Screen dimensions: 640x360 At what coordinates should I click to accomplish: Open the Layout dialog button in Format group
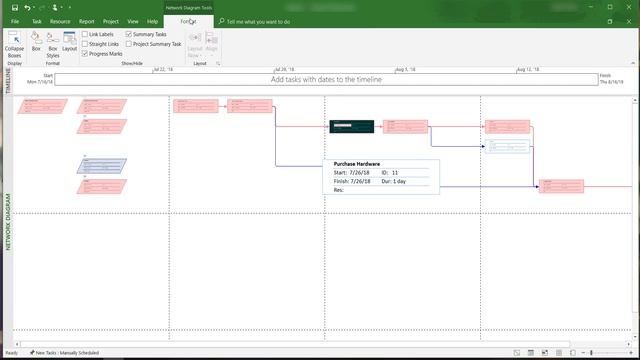click(69, 41)
